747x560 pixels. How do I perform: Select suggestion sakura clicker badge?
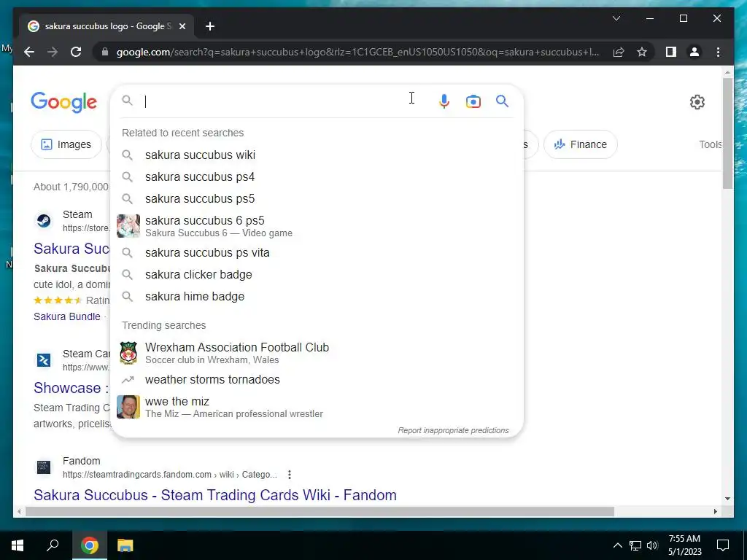[x=317, y=274]
